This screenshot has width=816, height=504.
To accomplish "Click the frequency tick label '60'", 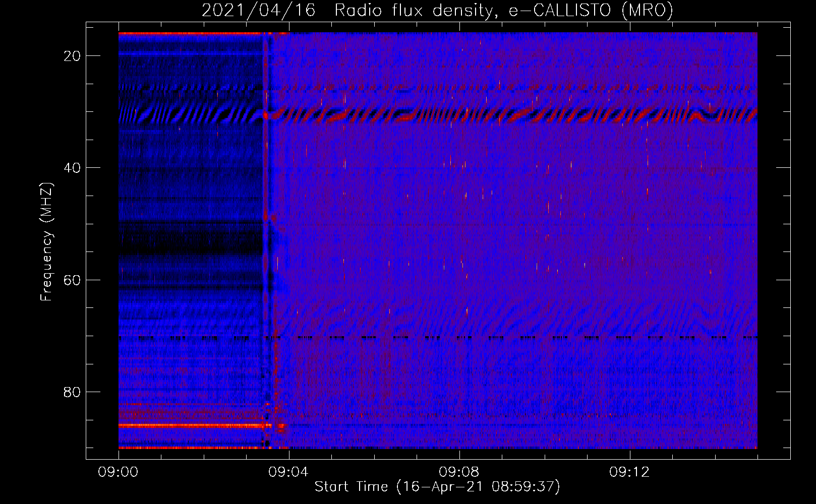I will pos(72,280).
